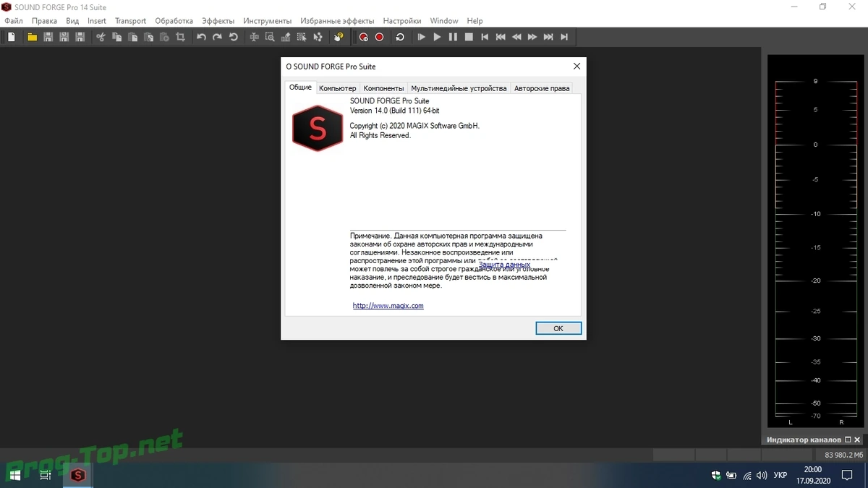Viewport: 868px width, 488px height.
Task: Open the Инструменты menu
Action: click(268, 21)
